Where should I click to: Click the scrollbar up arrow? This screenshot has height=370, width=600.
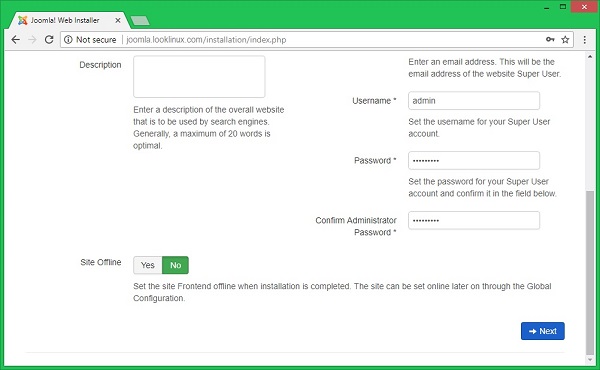tap(590, 57)
